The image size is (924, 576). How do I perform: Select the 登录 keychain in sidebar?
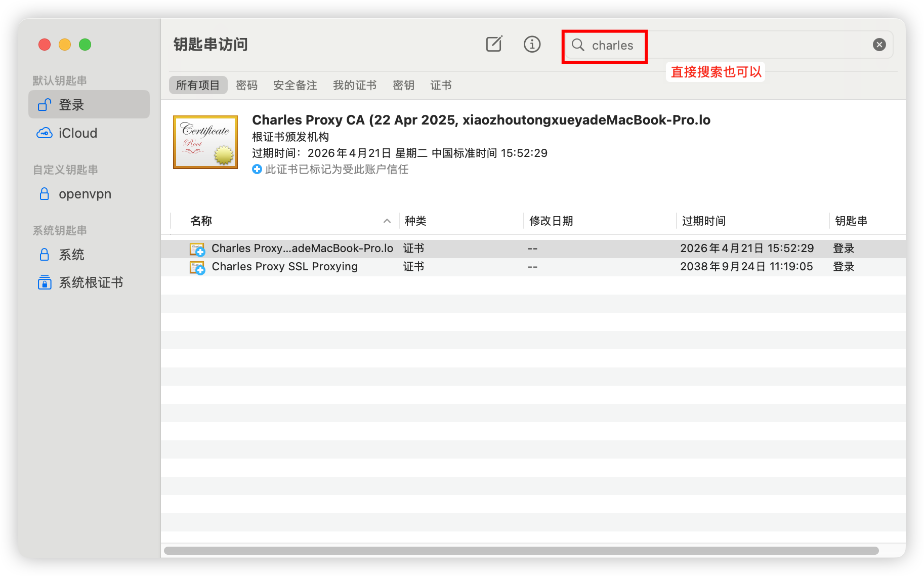tap(89, 105)
